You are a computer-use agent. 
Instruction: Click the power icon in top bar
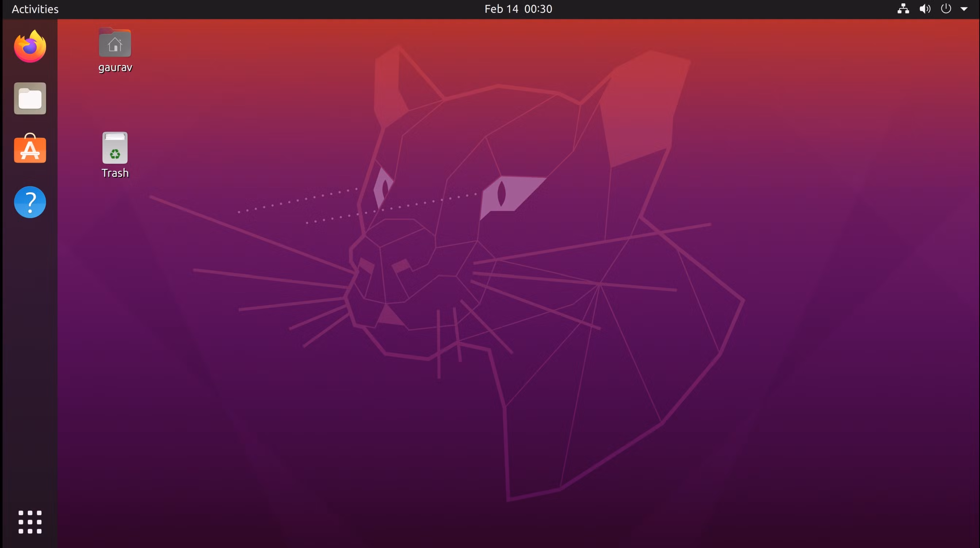(x=946, y=9)
